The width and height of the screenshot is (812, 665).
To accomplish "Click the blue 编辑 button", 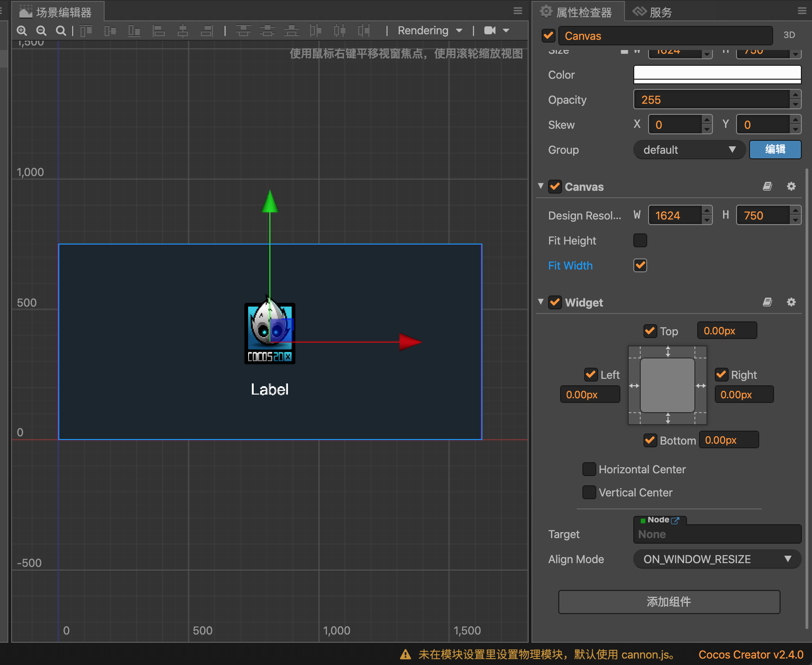I will tap(775, 150).
